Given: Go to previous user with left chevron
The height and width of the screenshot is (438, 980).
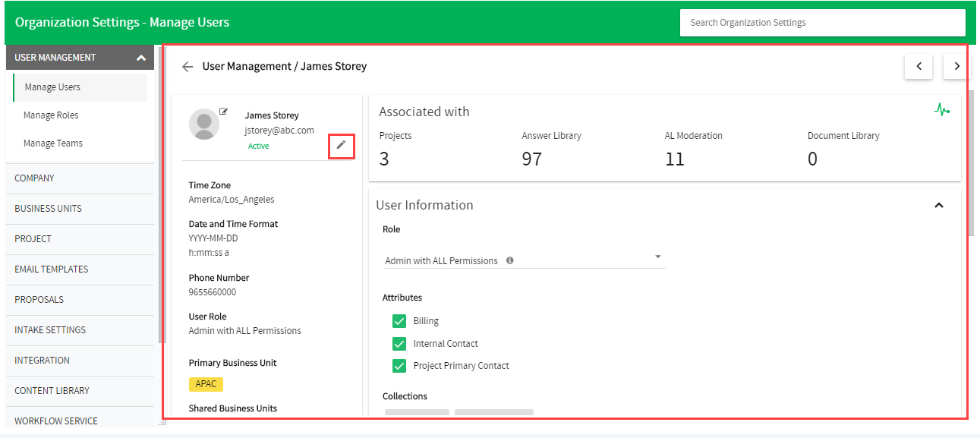Looking at the screenshot, I should [x=919, y=66].
